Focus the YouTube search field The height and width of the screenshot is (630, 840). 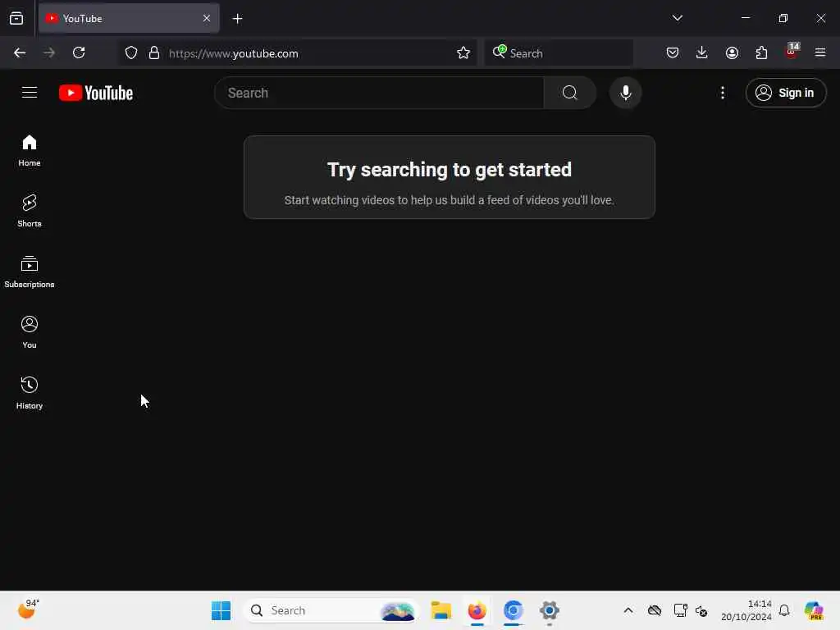tap(379, 93)
